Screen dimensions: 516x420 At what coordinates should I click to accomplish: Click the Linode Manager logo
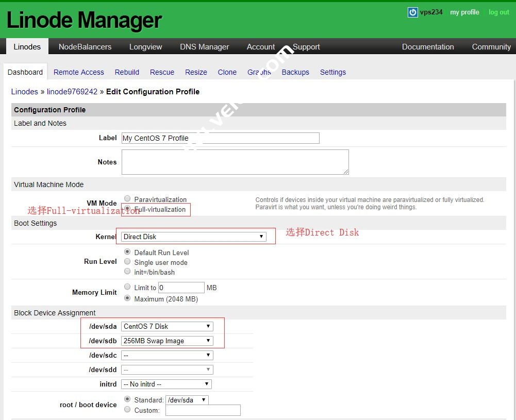click(x=82, y=20)
